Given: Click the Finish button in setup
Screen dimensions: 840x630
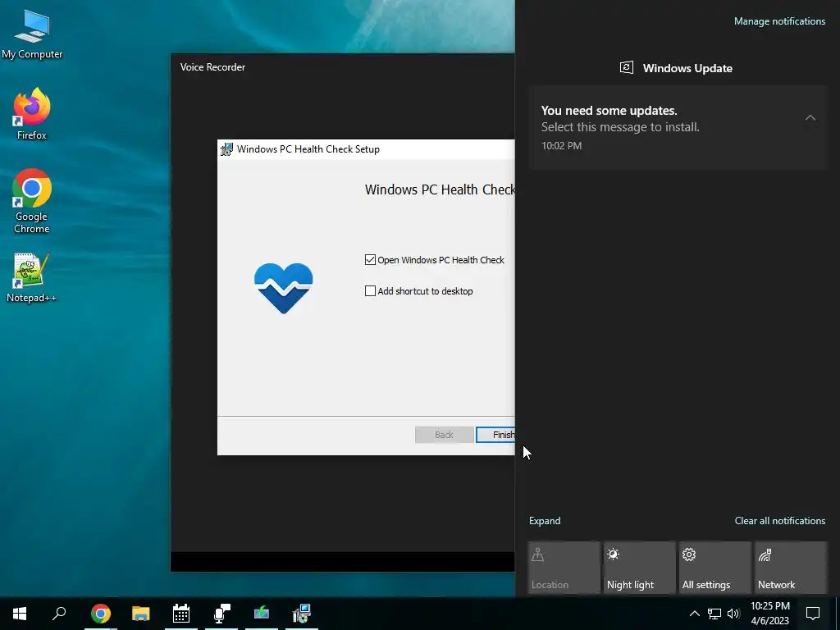Looking at the screenshot, I should coord(495,435).
